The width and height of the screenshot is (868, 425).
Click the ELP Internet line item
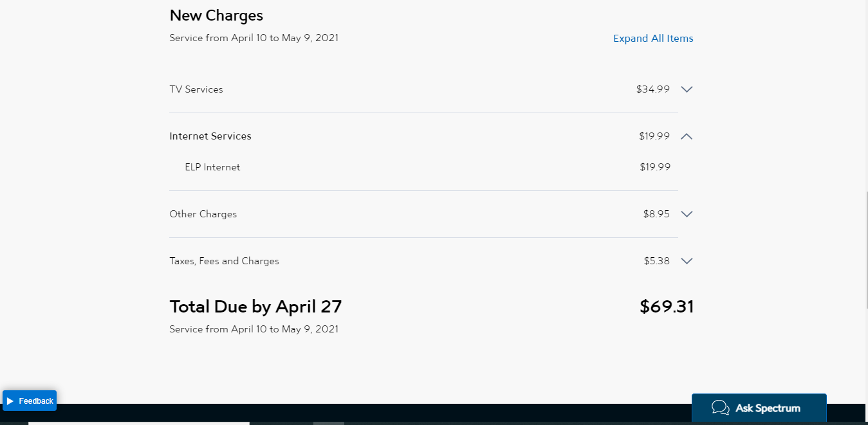coord(212,167)
